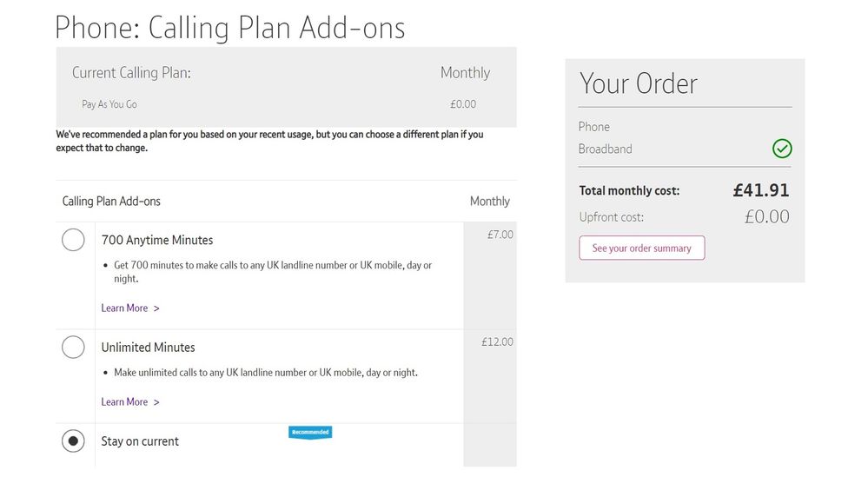Click the 700 Anytime Minutes plan title
The height and width of the screenshot is (477, 868).
[x=157, y=240]
